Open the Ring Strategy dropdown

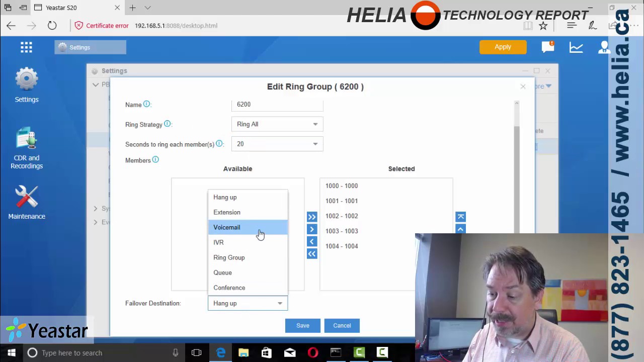(277, 124)
